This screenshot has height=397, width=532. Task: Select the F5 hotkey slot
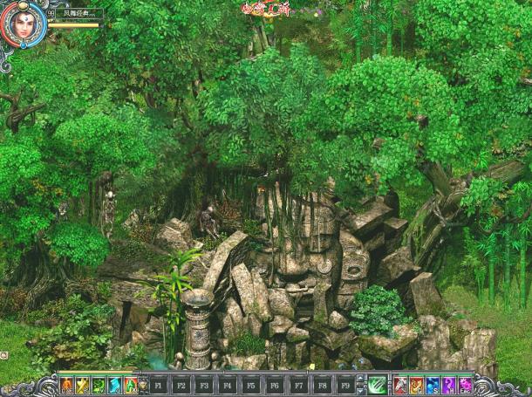(x=250, y=386)
